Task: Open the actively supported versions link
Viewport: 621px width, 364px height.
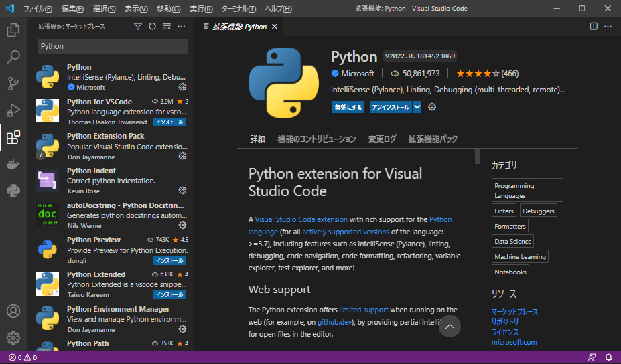Action: [x=346, y=232]
